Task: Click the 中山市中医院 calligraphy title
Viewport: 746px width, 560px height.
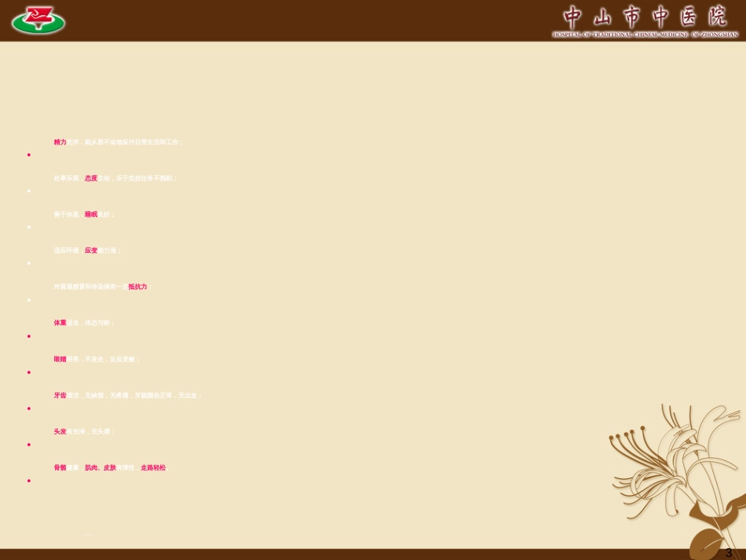Action: coord(645,16)
